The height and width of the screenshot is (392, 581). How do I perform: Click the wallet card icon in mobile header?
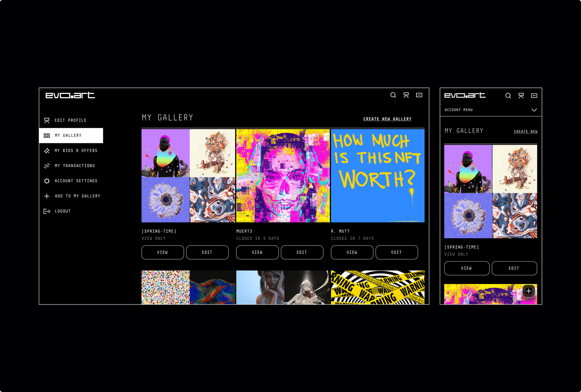(534, 96)
